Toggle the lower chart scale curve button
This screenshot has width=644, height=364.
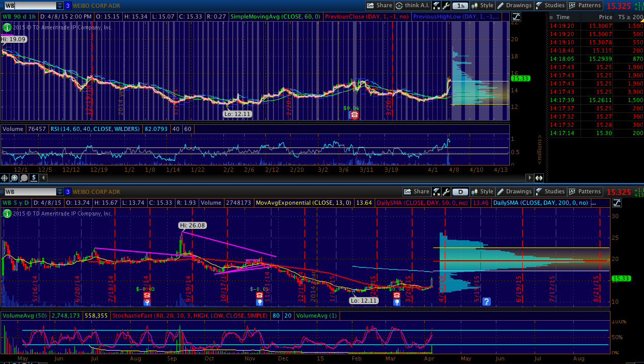coord(617,203)
